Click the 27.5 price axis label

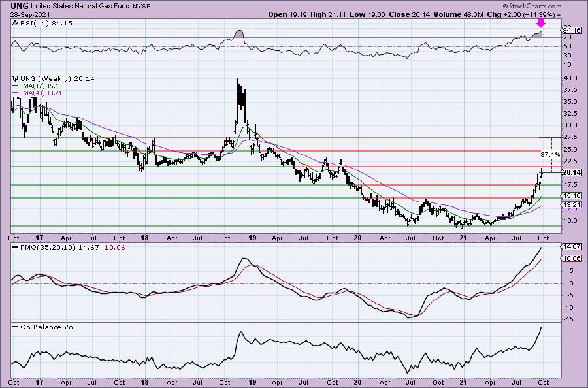pyautogui.click(x=570, y=137)
